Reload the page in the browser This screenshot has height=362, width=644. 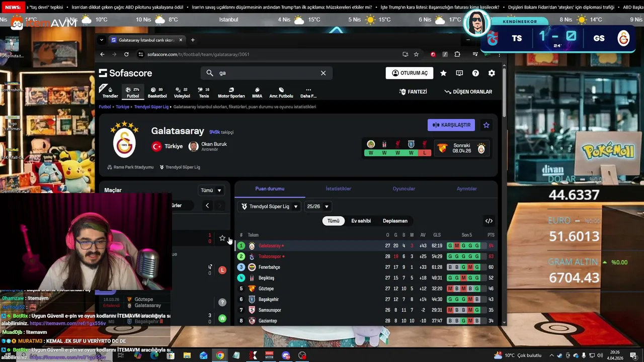pyautogui.click(x=126, y=54)
